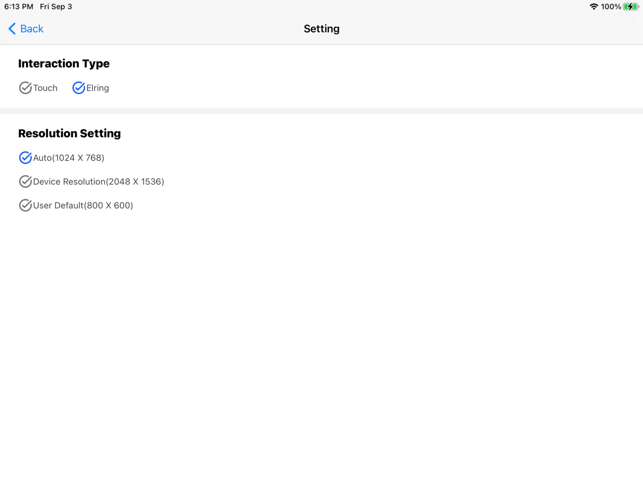
Task: Select the Elring blue check circle
Action: click(x=78, y=88)
